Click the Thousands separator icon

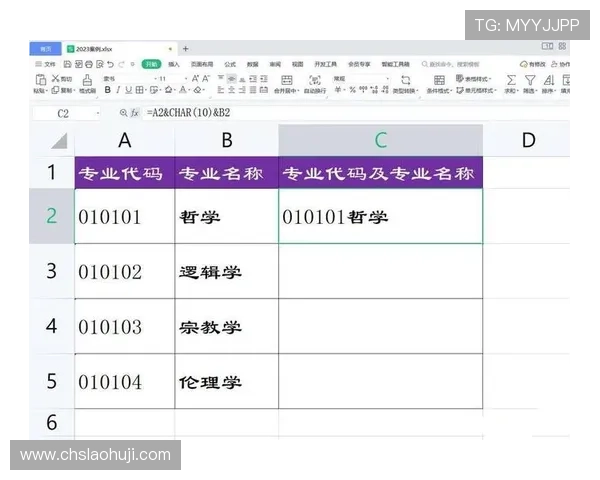tap(363, 89)
